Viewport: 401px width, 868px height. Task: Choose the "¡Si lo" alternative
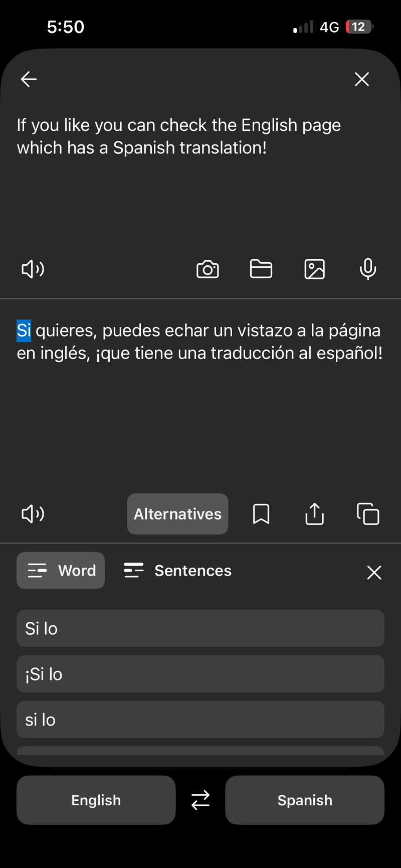[x=200, y=674]
